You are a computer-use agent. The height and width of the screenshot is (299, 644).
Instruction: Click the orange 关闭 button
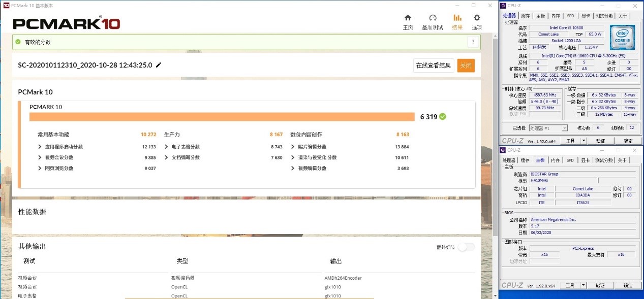(466, 65)
